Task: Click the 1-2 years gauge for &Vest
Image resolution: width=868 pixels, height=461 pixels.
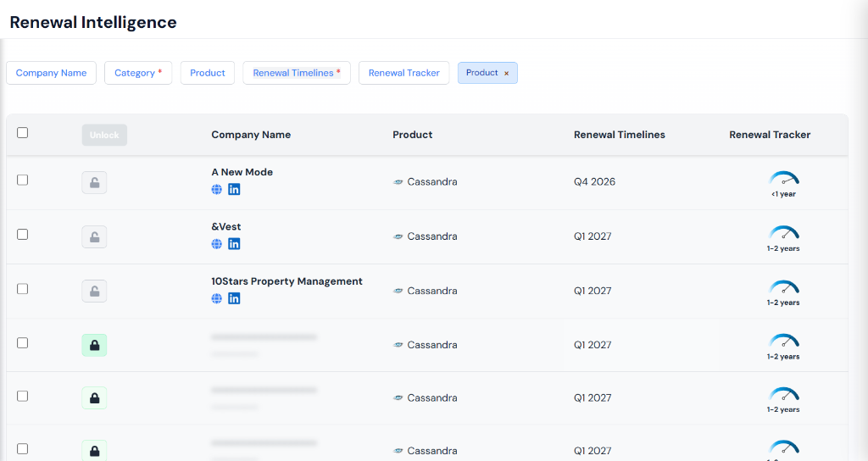Action: coord(784,232)
